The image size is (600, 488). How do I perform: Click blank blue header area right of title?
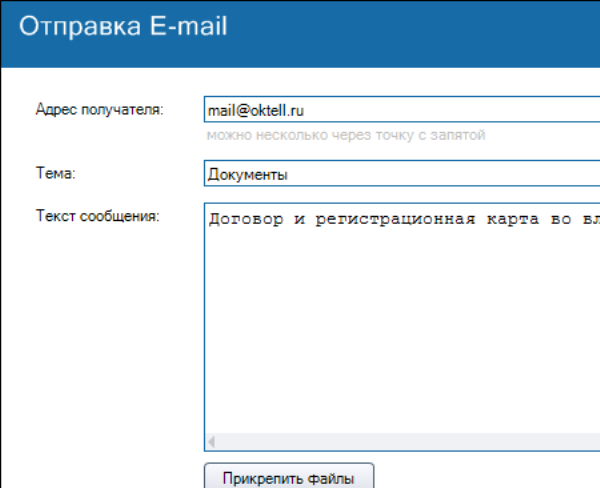(x=420, y=30)
